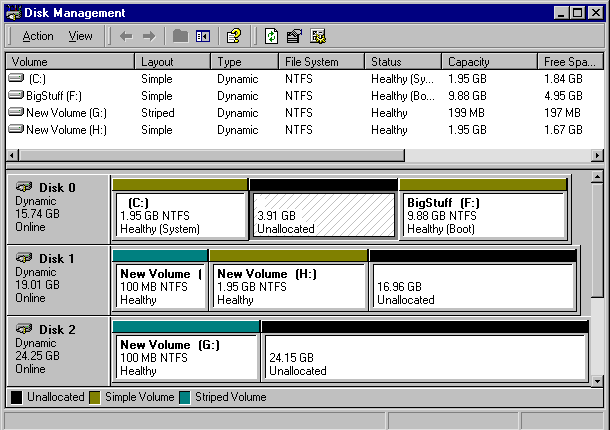The width and height of the screenshot is (610, 430).
Task: Sort by the Status column header
Action: (403, 61)
